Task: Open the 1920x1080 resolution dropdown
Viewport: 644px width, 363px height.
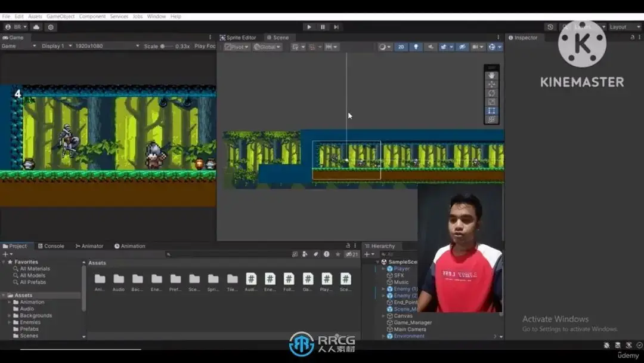Action: click(107, 46)
